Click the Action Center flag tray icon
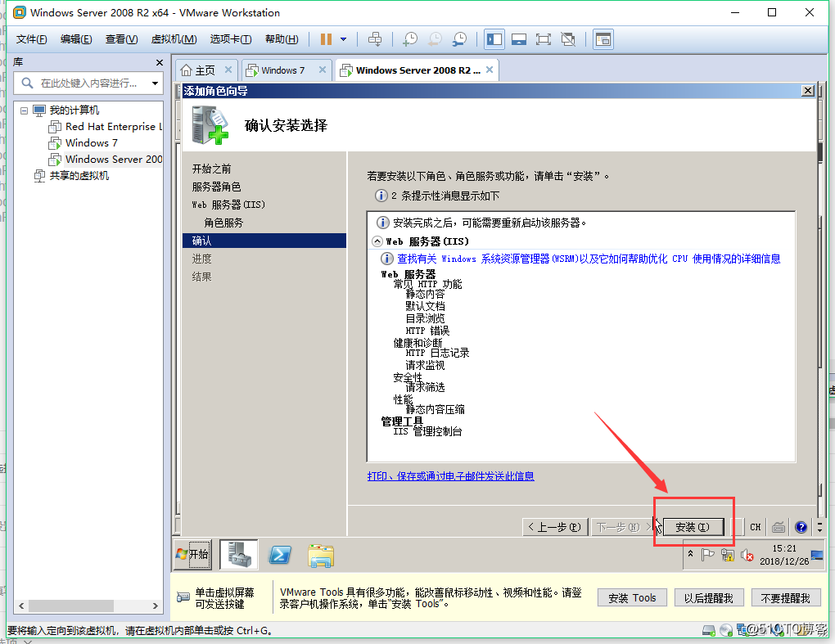 coord(707,555)
